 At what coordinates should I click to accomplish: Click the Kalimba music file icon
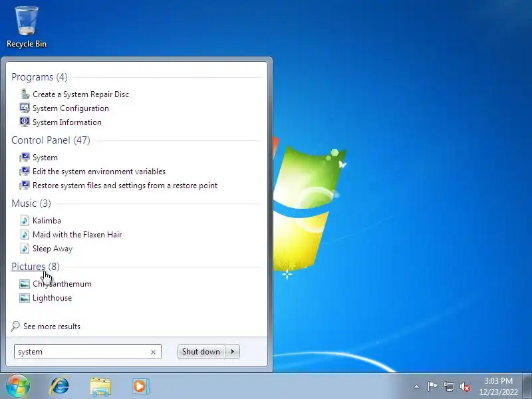click(25, 220)
